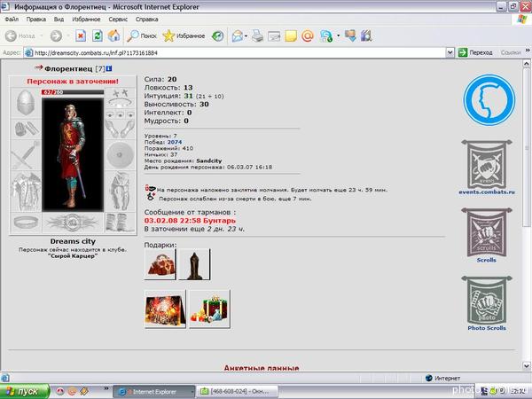Click the "Сырой Карцер" location text
532x399 pixels.
click(73, 256)
